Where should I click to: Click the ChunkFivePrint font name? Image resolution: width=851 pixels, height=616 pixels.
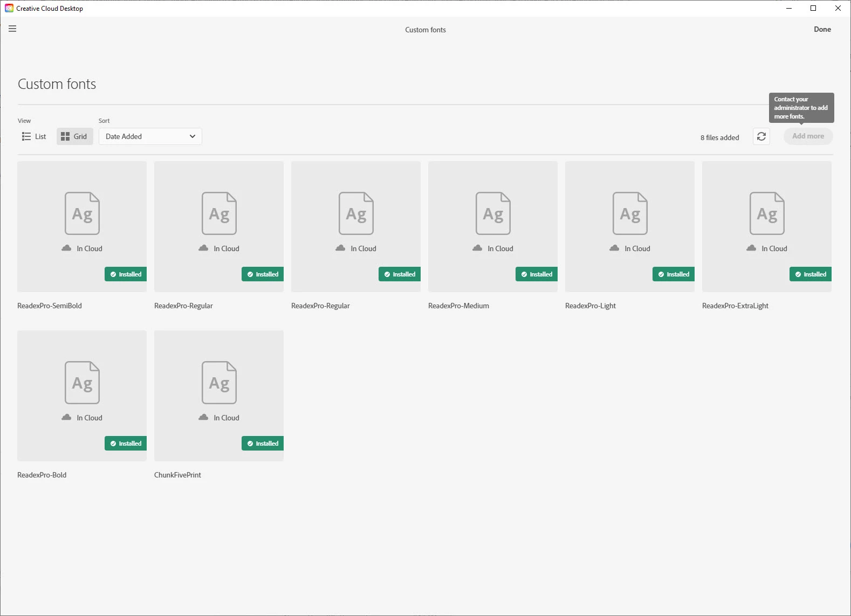point(177,475)
